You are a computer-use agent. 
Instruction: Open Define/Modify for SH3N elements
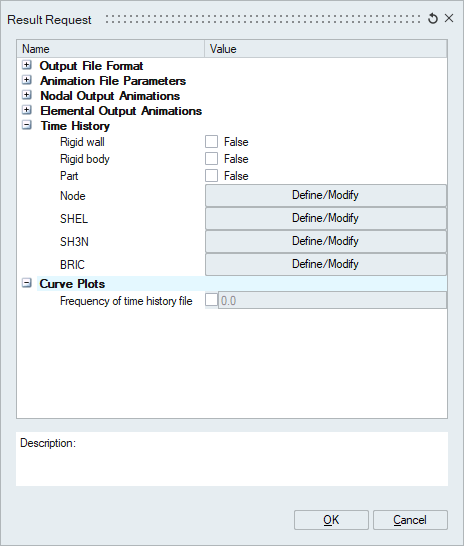(x=326, y=241)
